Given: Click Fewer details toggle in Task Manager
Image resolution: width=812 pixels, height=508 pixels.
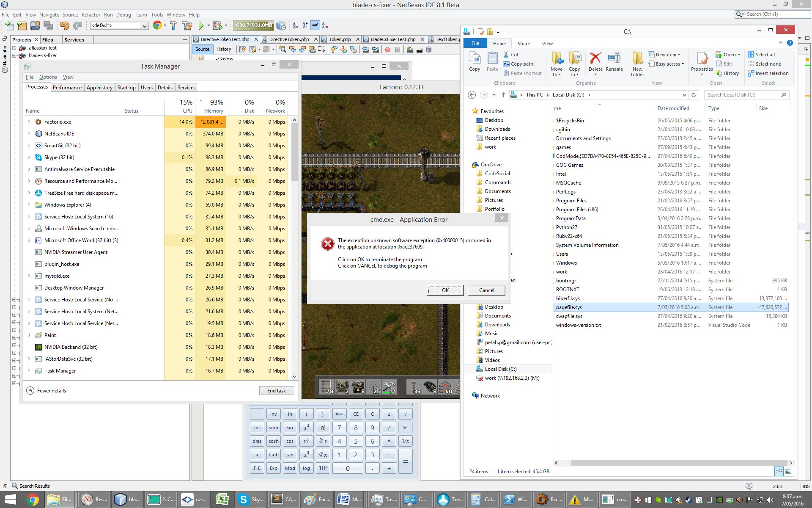Looking at the screenshot, I should [x=47, y=391].
